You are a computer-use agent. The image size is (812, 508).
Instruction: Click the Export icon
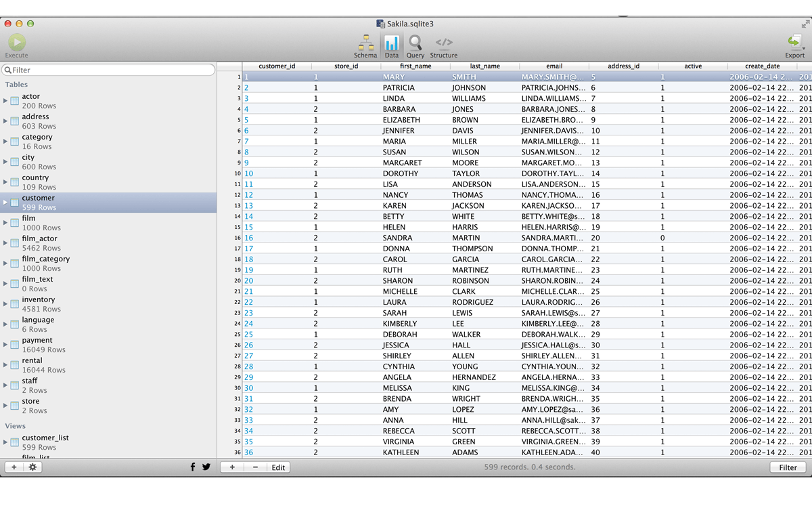[794, 42]
